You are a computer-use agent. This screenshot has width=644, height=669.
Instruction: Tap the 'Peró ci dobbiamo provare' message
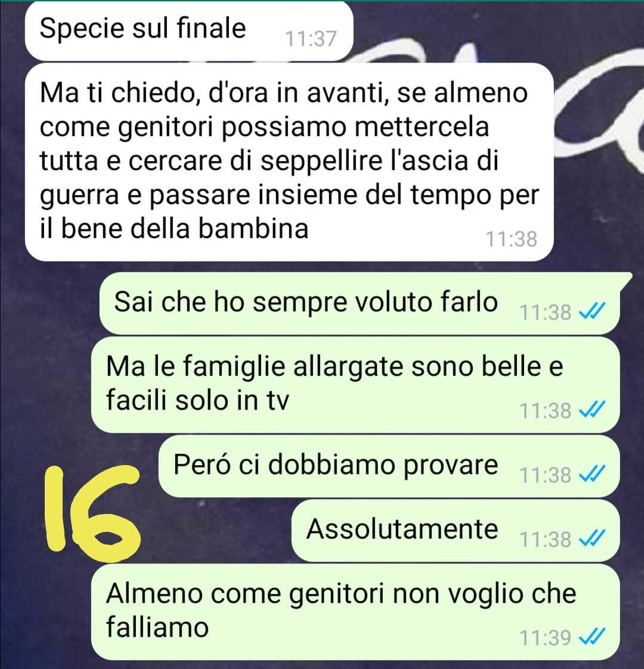tap(389, 466)
